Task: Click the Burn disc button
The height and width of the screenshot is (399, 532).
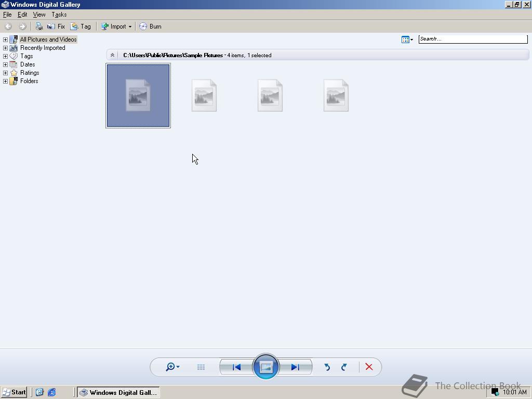Action: [150, 26]
